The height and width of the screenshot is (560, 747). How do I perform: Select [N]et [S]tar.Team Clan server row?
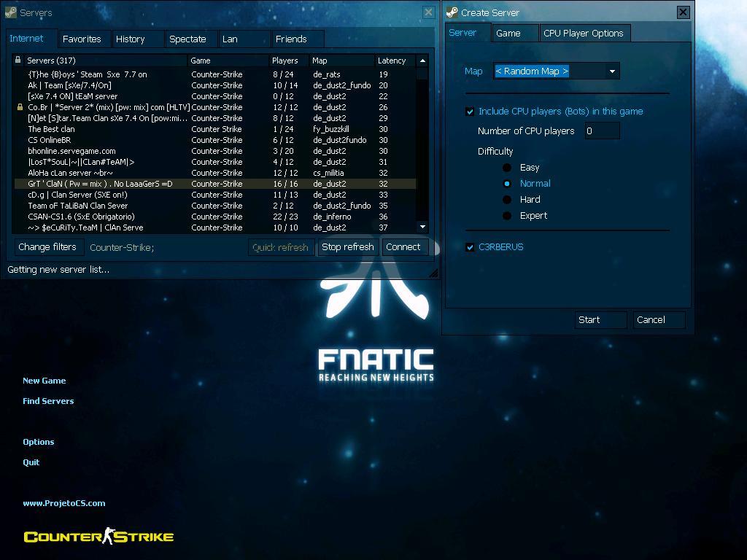click(x=215, y=118)
